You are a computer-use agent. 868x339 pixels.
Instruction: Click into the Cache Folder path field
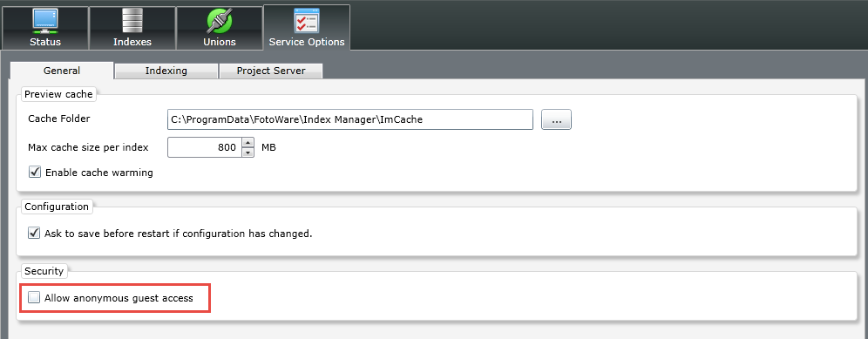tap(349, 119)
